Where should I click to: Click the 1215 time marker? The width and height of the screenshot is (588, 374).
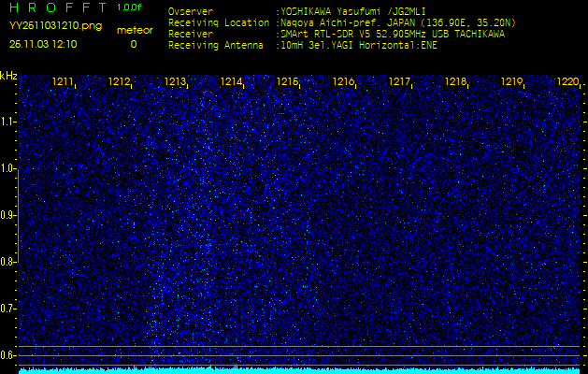pyautogui.click(x=287, y=82)
